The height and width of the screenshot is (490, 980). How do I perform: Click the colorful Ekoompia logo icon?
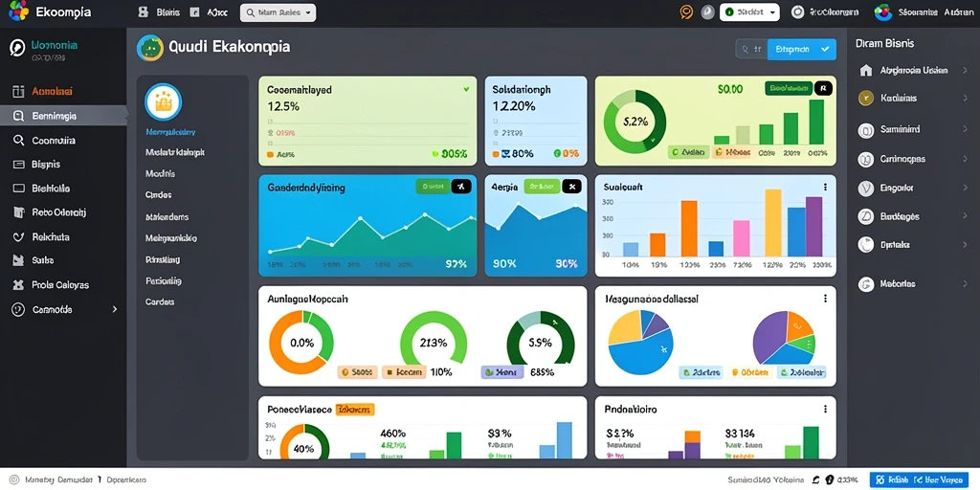pos(19,11)
